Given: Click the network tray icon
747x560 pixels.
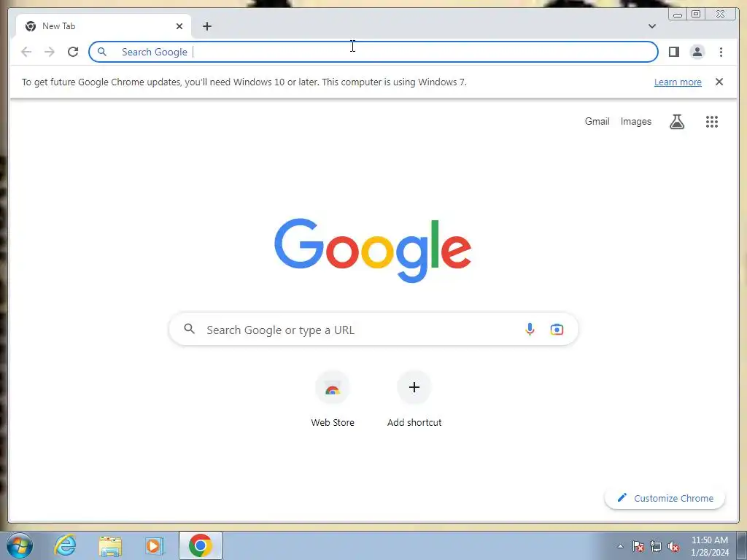Looking at the screenshot, I should click(656, 546).
